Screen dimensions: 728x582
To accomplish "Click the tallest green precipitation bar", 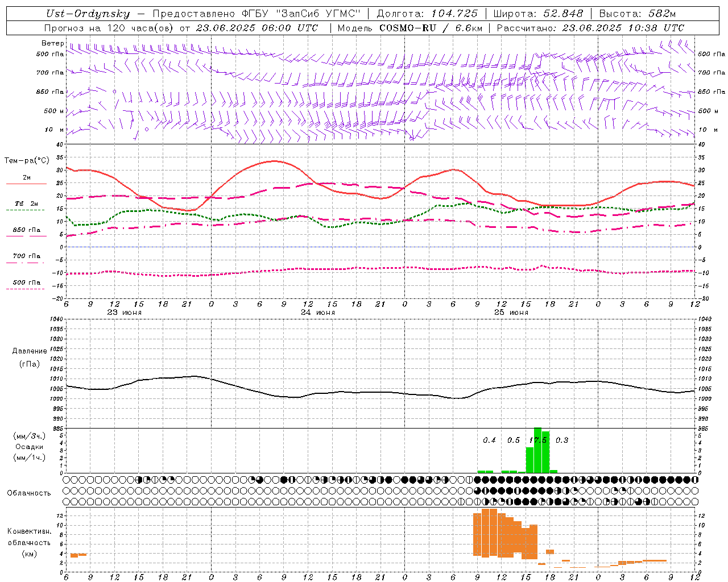I will (x=537, y=450).
